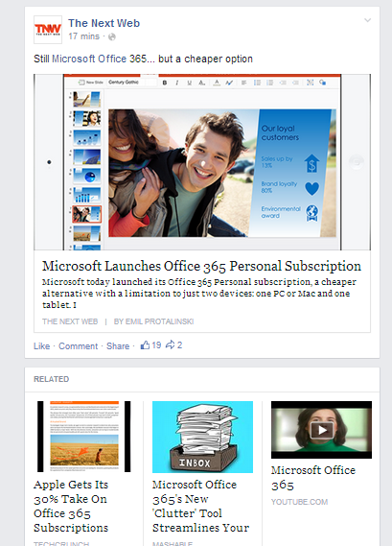Viewport: 392px width, 546px height.
Task: Open the Inbox clutter illustration thumbnail
Action: coord(202,437)
